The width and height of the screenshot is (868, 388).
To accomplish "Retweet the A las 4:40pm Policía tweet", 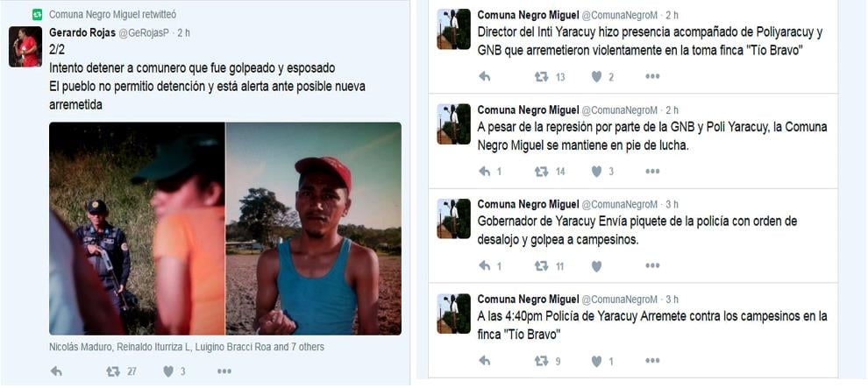I will tap(542, 361).
